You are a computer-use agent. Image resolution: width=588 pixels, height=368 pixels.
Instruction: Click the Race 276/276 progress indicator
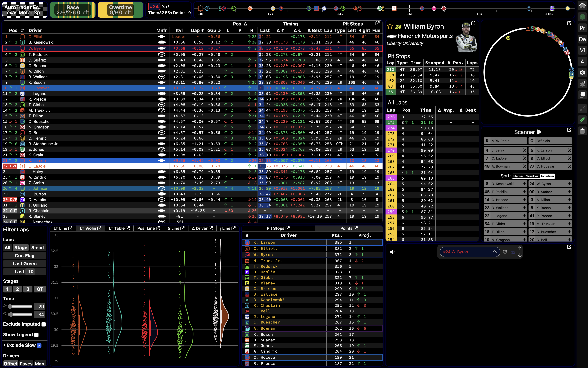pyautogui.click(x=73, y=10)
